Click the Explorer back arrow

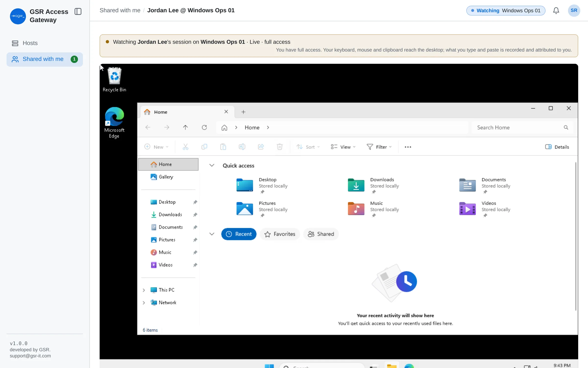pyautogui.click(x=148, y=127)
